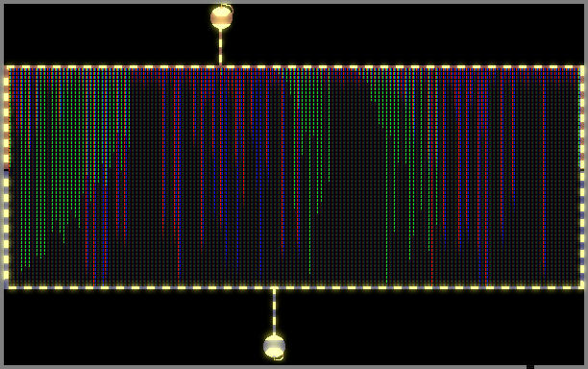Click the top dashed border of the rectangle
Viewport: 588px width, 369px height.
295,67
